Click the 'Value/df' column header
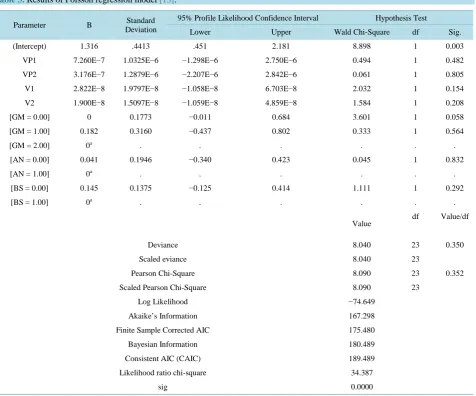 455,216
